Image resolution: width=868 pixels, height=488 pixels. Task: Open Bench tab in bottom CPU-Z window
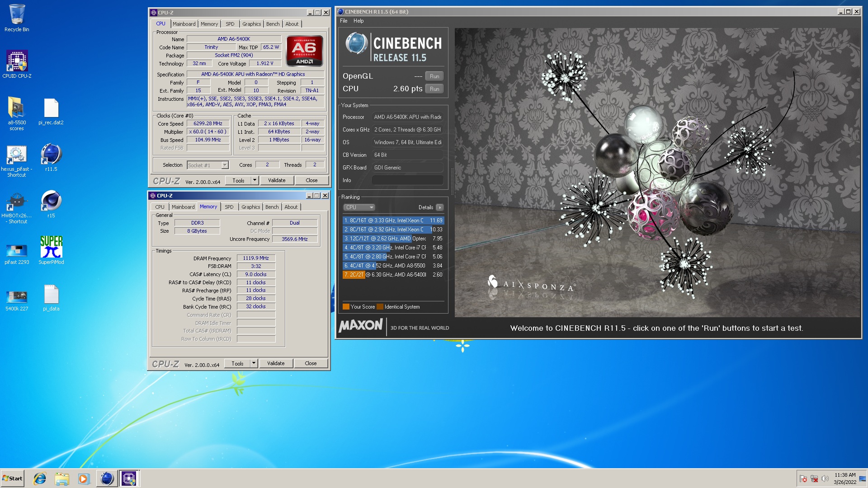(272, 207)
